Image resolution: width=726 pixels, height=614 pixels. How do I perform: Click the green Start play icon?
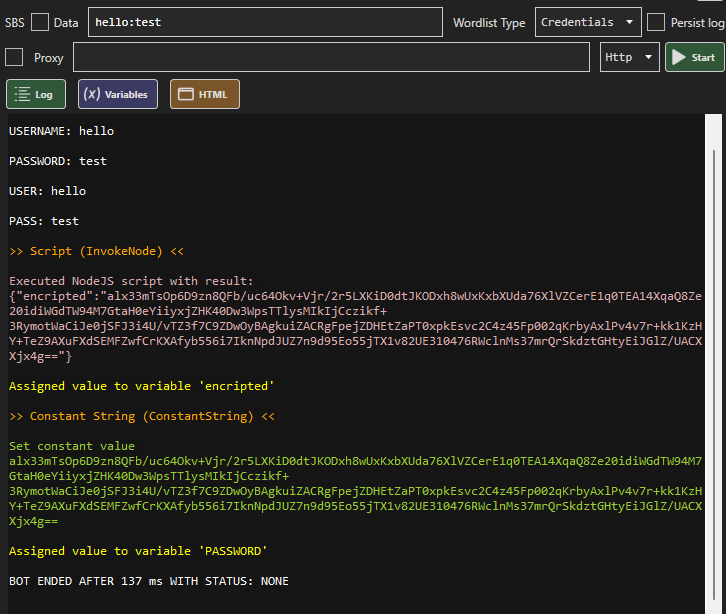(678, 57)
